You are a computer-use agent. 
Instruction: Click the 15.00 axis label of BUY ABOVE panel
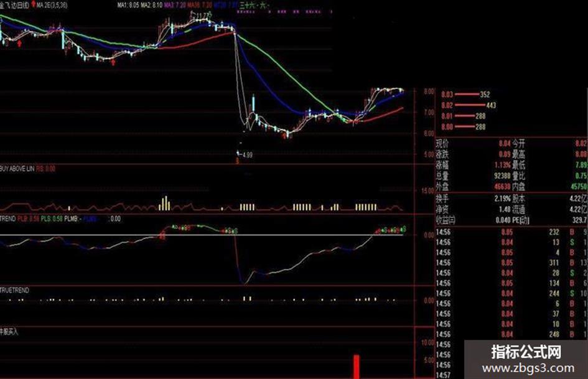pos(428,191)
